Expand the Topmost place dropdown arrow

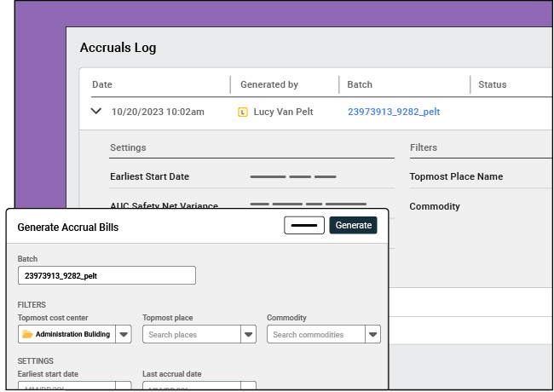(x=249, y=334)
